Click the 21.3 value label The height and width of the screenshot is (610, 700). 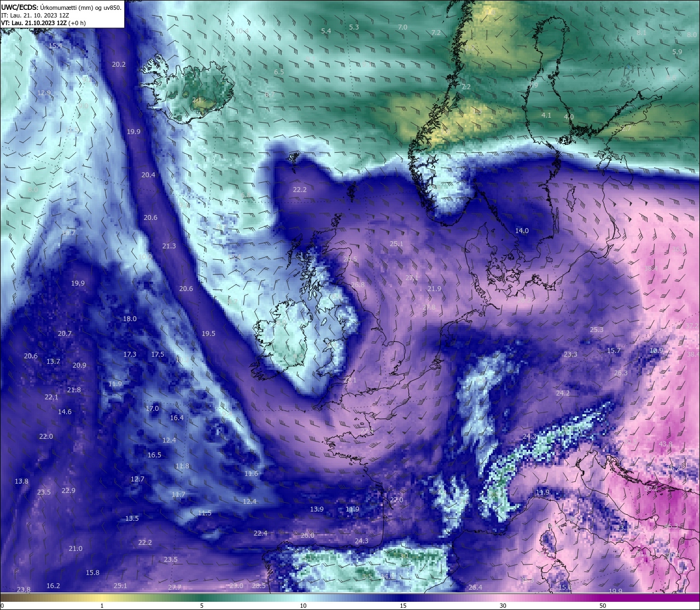pos(169,246)
